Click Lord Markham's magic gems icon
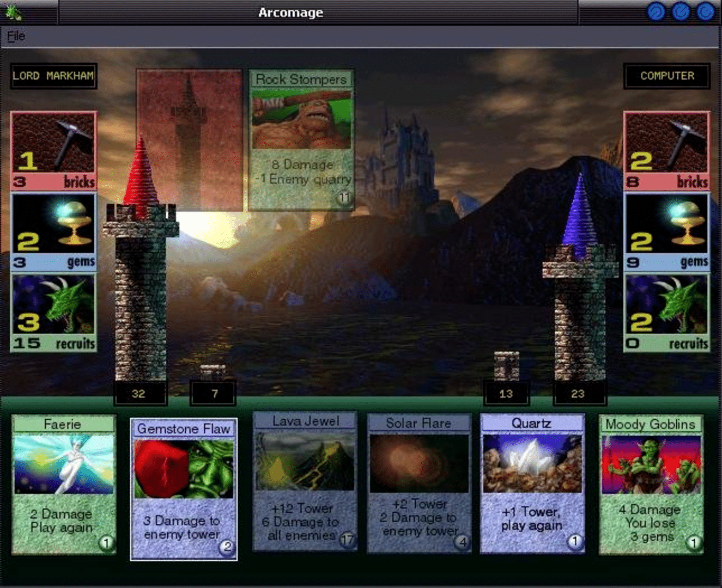Viewport: 722px width, 588px height. [53, 224]
